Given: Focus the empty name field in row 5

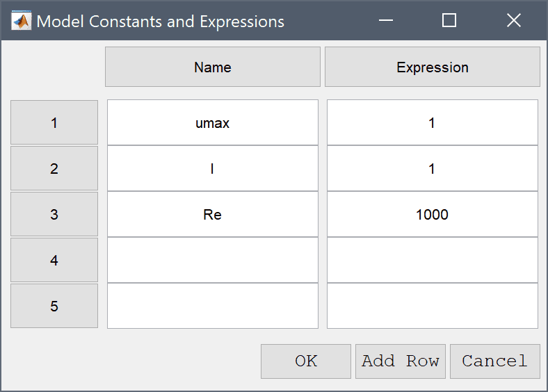Looking at the screenshot, I should point(213,306).
